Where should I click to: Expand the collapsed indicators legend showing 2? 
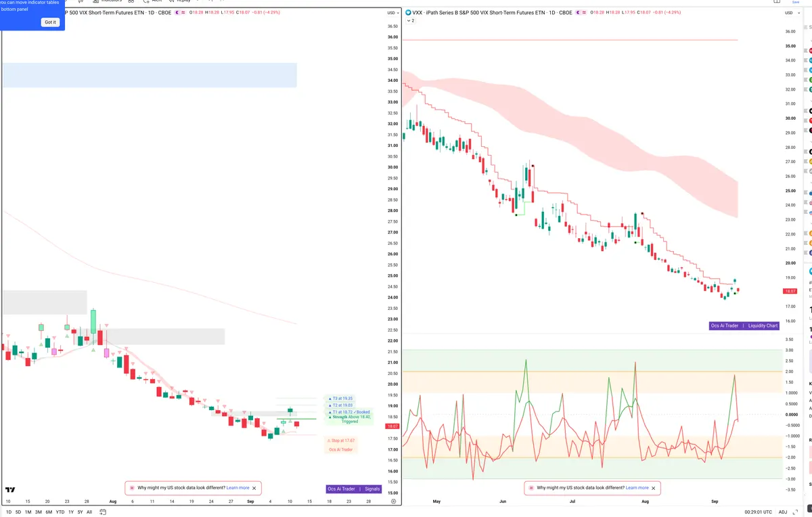click(x=410, y=21)
